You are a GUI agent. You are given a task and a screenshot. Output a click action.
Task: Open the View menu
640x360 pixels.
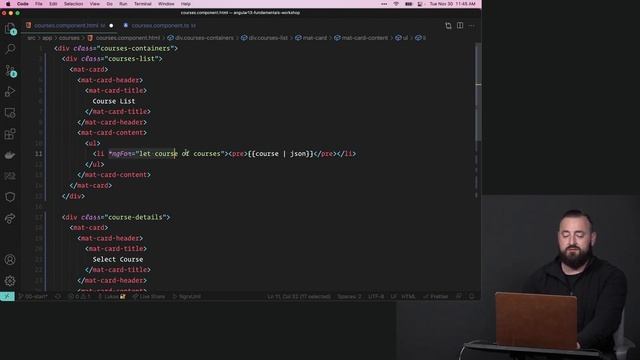pyautogui.click(x=95, y=4)
